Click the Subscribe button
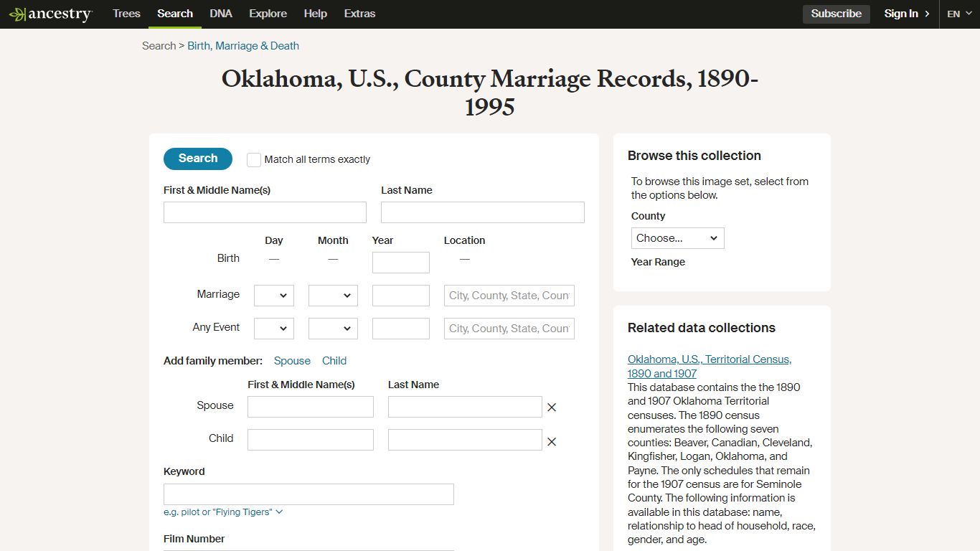Screen dimensions: 980x551 (837, 14)
